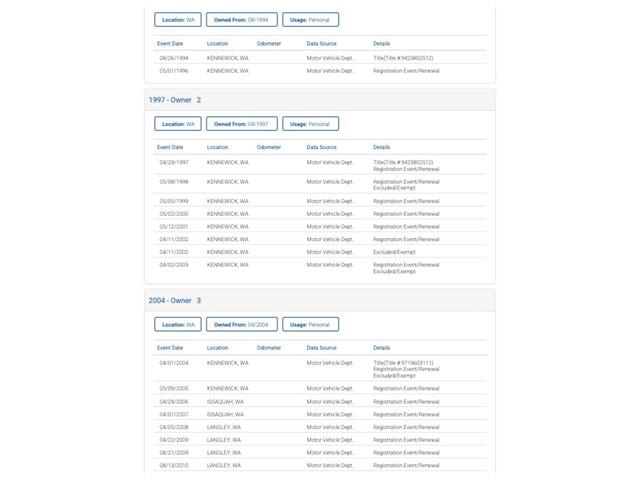Image resolution: width=640 pixels, height=480 pixels.
Task: Open the 1997 - Owner 2 section header
Action: 320,100
